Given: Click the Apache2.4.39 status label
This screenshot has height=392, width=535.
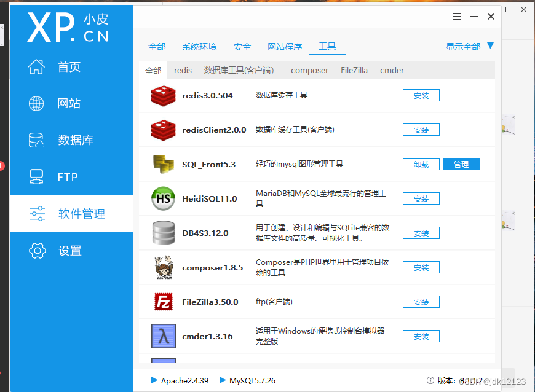Looking at the screenshot, I should coord(184,380).
